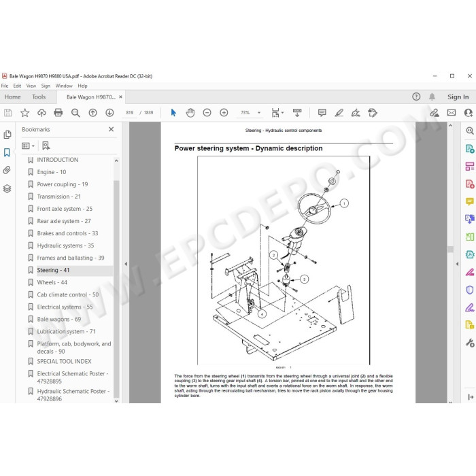This screenshot has width=476, height=476.
Task: Click the Bookmarks panel scrollbar
Action: pos(116,288)
